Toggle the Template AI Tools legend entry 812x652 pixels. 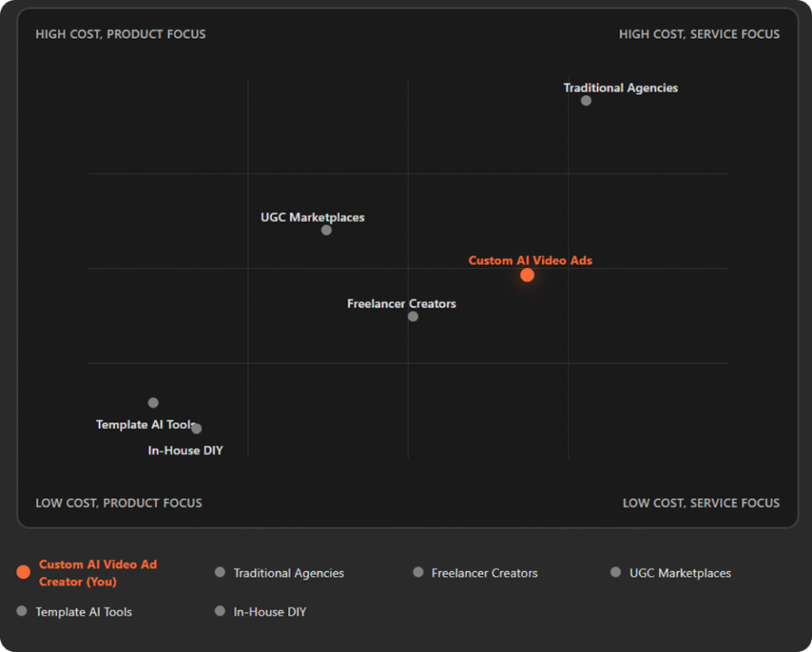(x=83, y=612)
